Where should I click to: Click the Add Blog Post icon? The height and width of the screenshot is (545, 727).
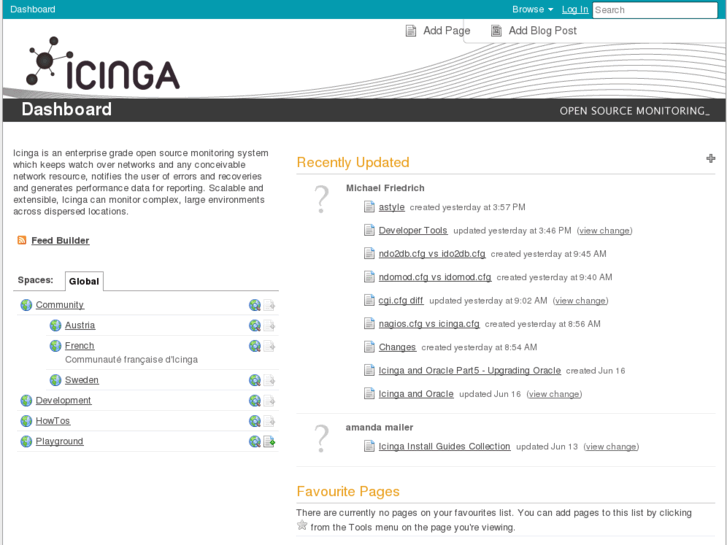496,31
